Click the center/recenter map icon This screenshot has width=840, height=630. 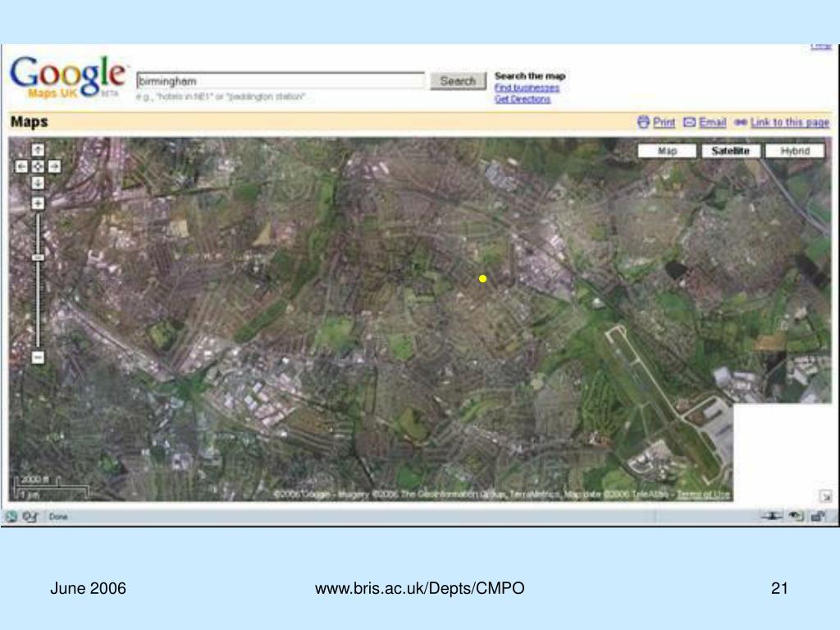click(x=38, y=167)
